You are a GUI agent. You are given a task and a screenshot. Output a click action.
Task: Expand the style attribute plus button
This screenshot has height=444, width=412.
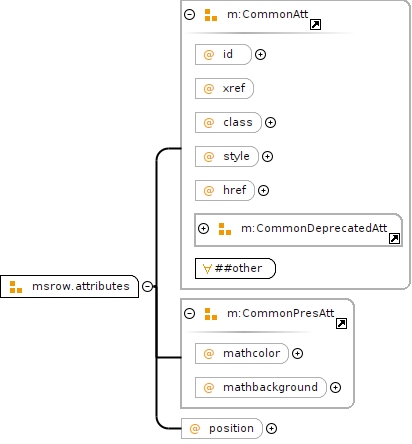(x=267, y=156)
